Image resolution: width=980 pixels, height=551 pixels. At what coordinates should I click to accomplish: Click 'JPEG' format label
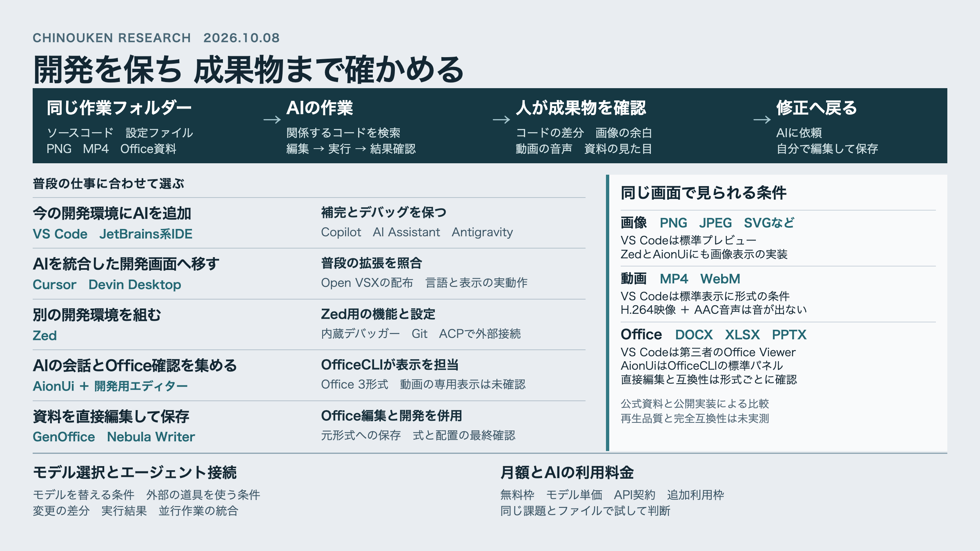click(715, 223)
